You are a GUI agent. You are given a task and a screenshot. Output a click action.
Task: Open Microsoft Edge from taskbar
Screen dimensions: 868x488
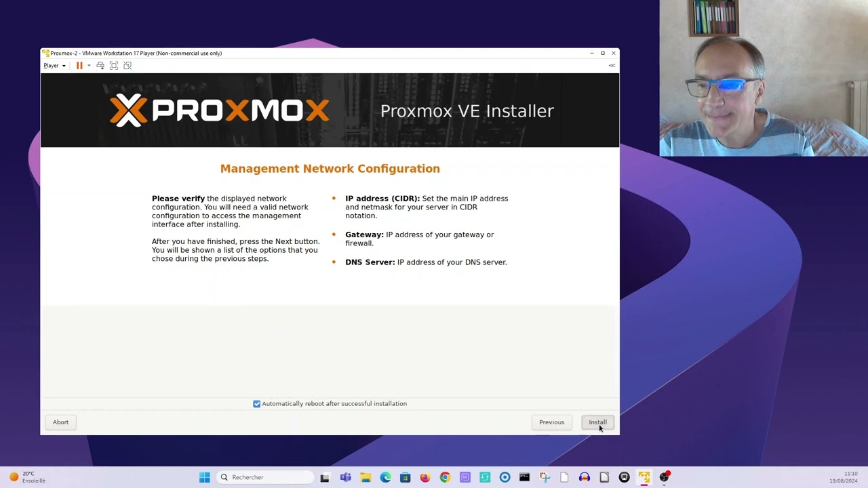[385, 477]
